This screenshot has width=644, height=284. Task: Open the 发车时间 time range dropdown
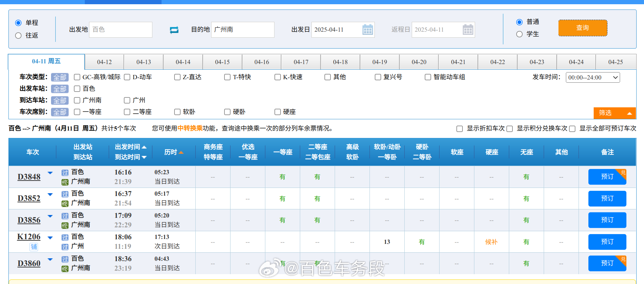(x=593, y=77)
